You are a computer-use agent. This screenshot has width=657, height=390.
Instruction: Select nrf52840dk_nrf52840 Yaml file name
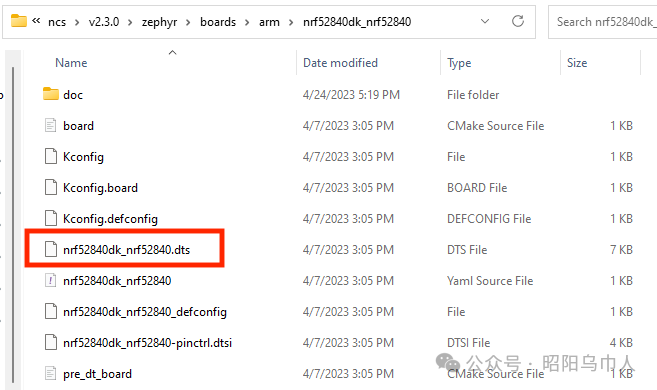click(117, 281)
